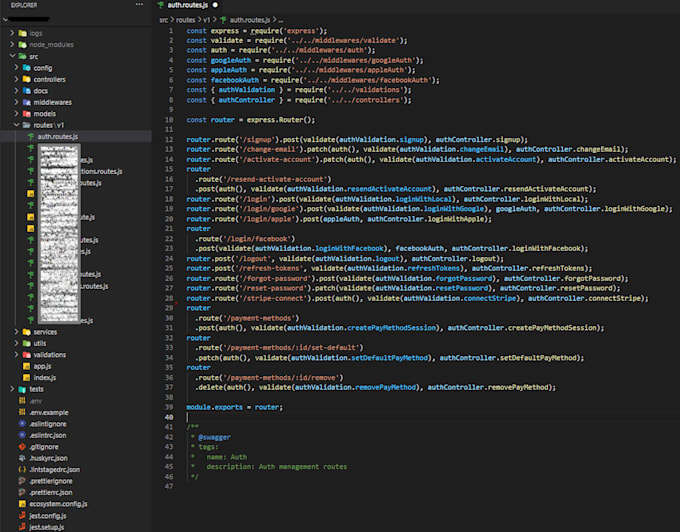Viewport: 680px width, 532px height.
Task: Collapse the routes\v1 folder chevron
Action: [x=16, y=124]
